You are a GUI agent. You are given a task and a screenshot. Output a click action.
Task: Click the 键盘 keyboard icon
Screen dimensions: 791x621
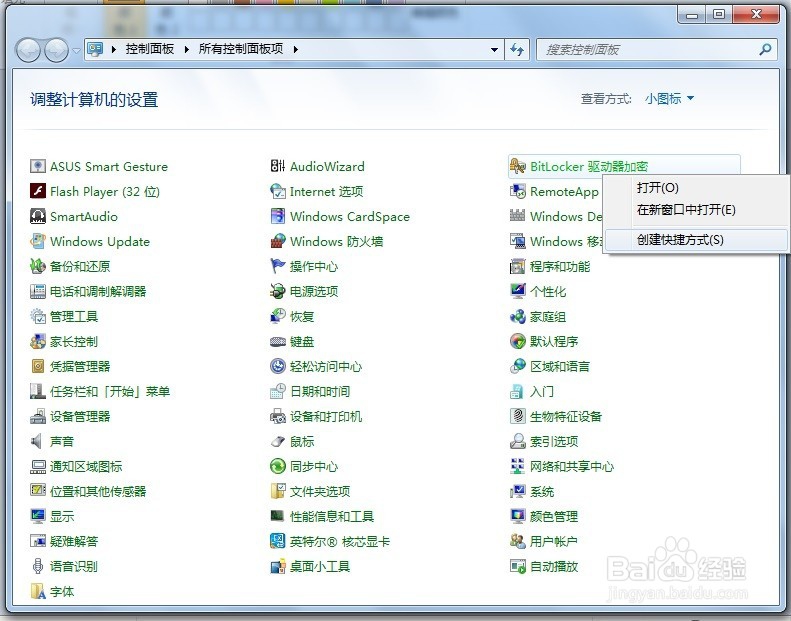(x=278, y=342)
